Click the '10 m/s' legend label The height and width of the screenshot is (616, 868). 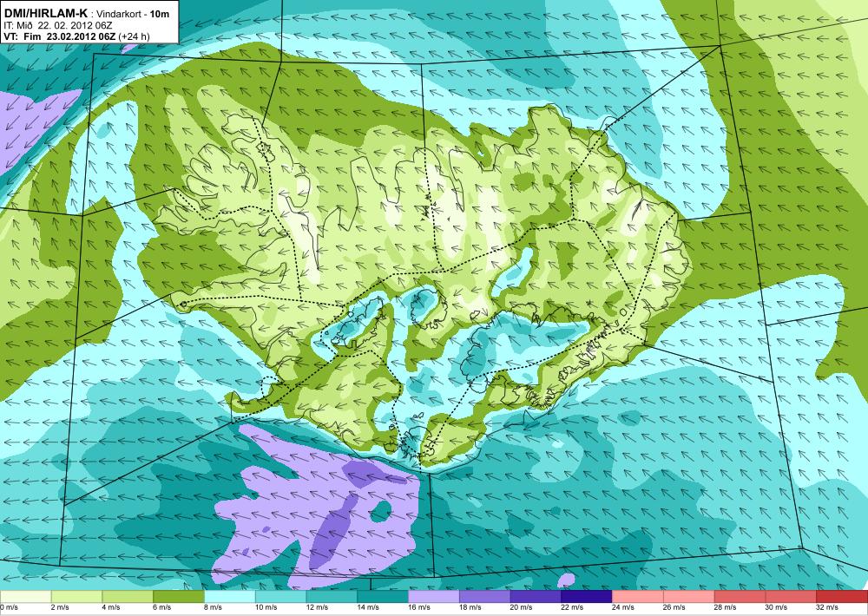266,607
